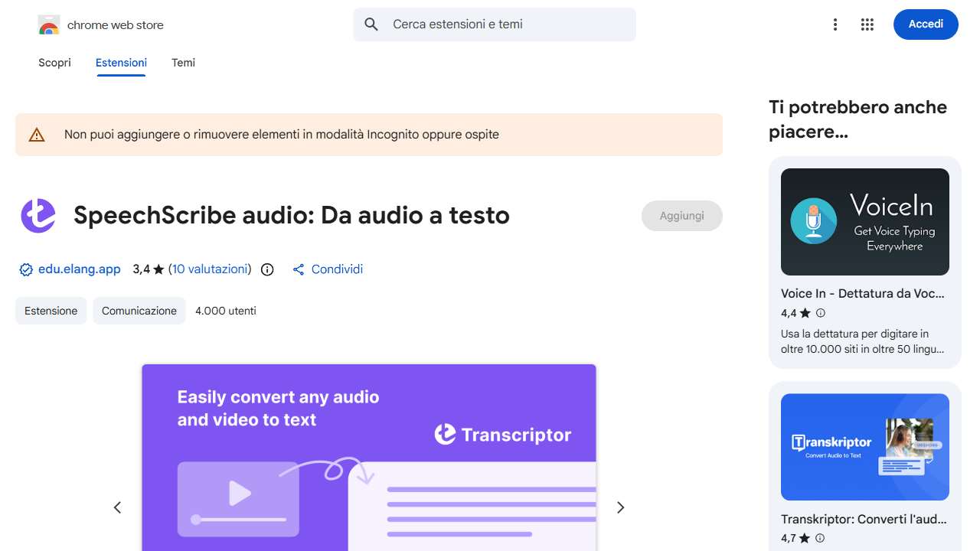Click the search magnifier icon
980x551 pixels.
[371, 24]
